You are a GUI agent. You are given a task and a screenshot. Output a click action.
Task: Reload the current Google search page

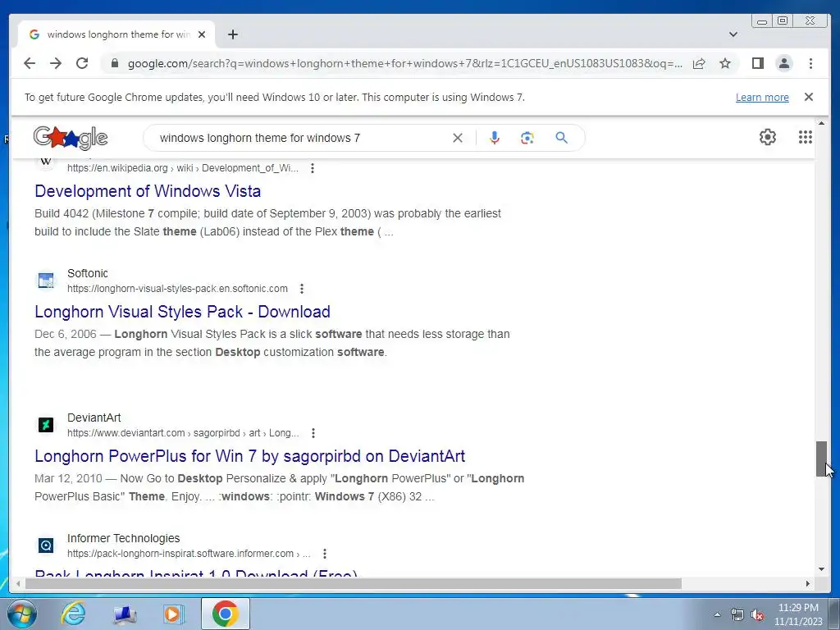pyautogui.click(x=82, y=63)
